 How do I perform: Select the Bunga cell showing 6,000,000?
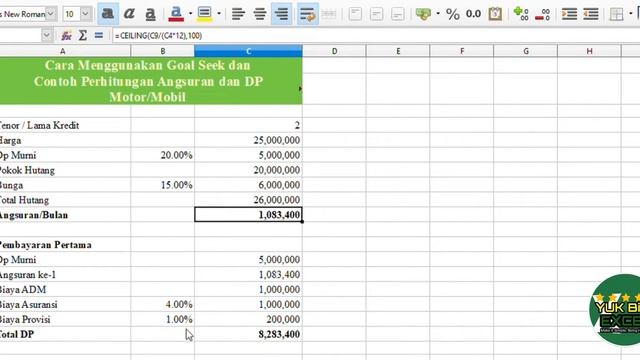coord(248,185)
